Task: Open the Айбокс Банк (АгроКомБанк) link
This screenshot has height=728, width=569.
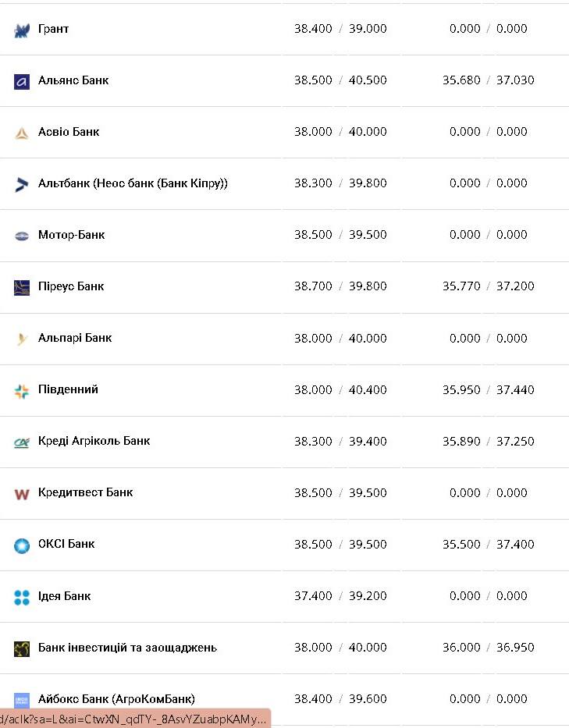Action: pos(116,698)
